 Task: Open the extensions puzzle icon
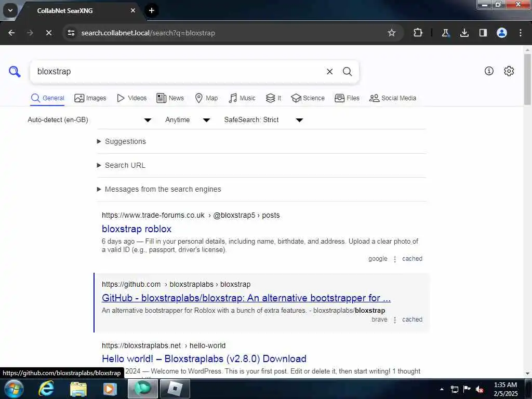[418, 33]
